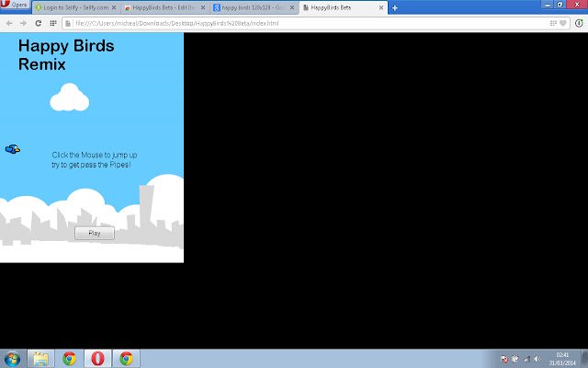Open the taskbar clock showing 02:41
The image size is (588, 368).
tap(562, 359)
